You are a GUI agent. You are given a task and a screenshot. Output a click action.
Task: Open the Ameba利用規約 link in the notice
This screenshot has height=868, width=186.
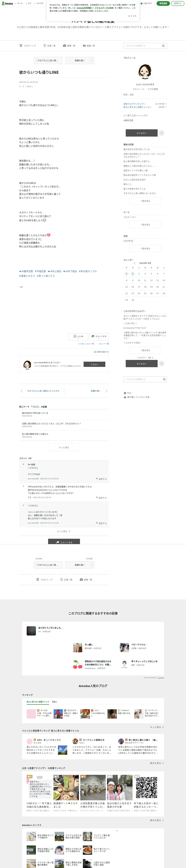(84, 8)
